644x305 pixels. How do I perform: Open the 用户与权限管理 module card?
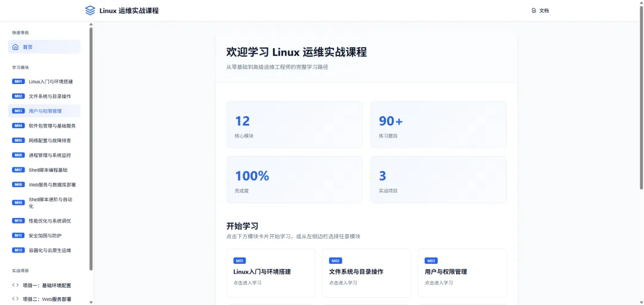coord(462,273)
